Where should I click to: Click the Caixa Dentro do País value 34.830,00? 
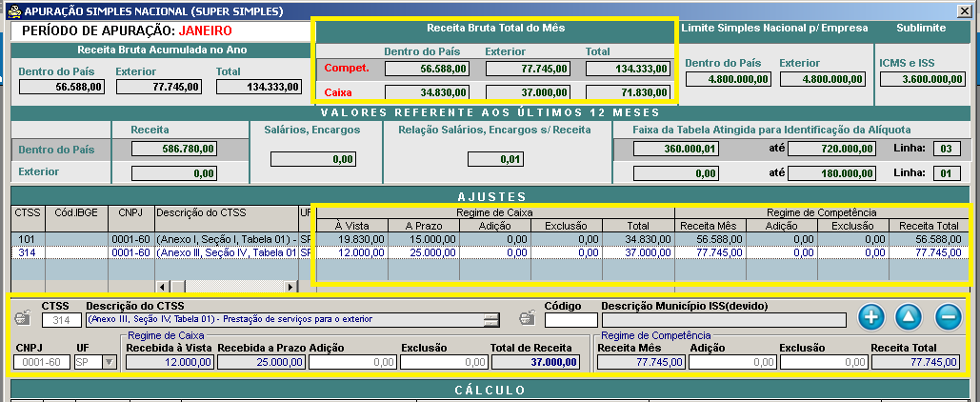click(x=427, y=92)
